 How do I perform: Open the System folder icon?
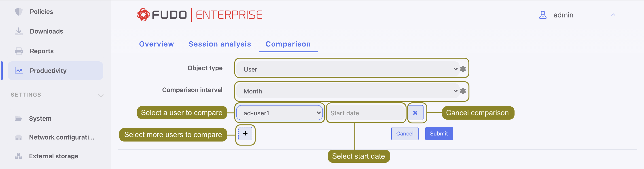click(19, 118)
